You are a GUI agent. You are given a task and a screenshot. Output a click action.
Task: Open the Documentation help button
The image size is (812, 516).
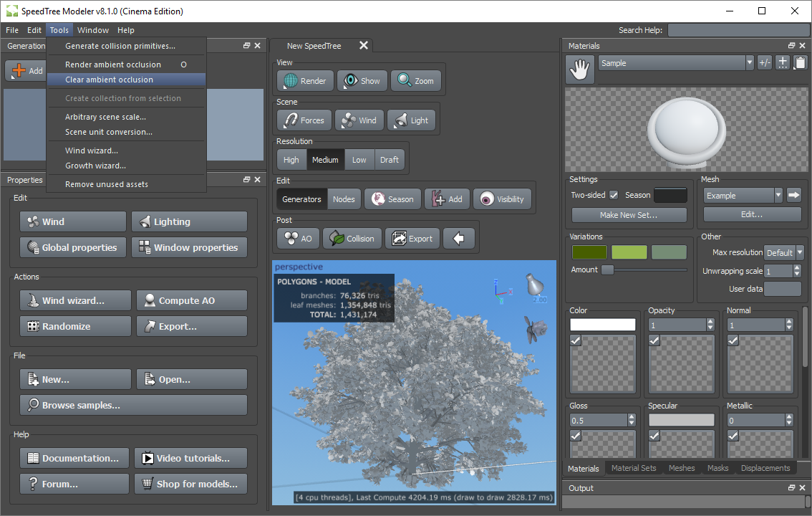[x=74, y=458]
